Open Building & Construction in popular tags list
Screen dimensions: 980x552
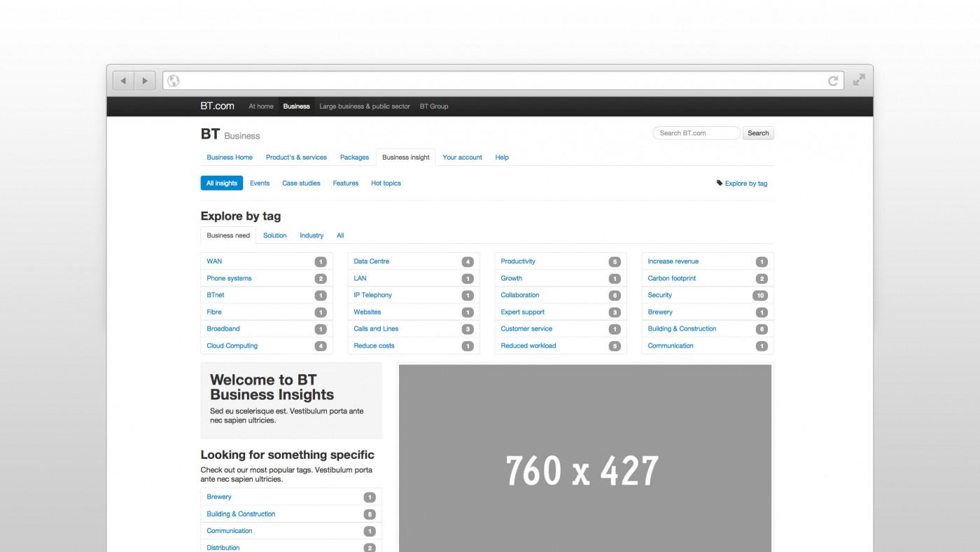click(x=241, y=513)
